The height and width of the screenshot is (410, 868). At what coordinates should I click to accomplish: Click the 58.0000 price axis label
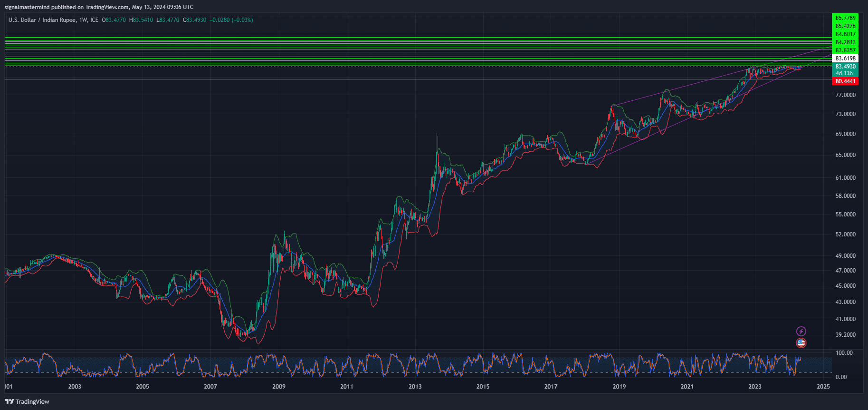846,196
